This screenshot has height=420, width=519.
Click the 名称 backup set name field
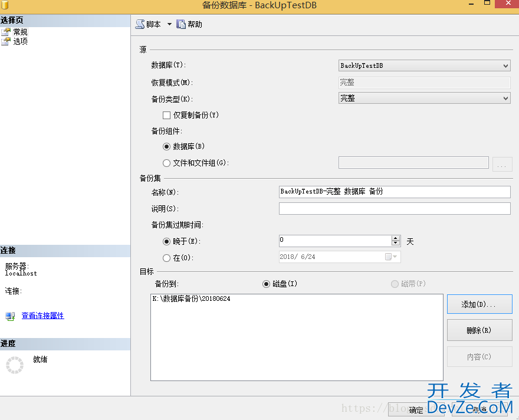click(395, 192)
